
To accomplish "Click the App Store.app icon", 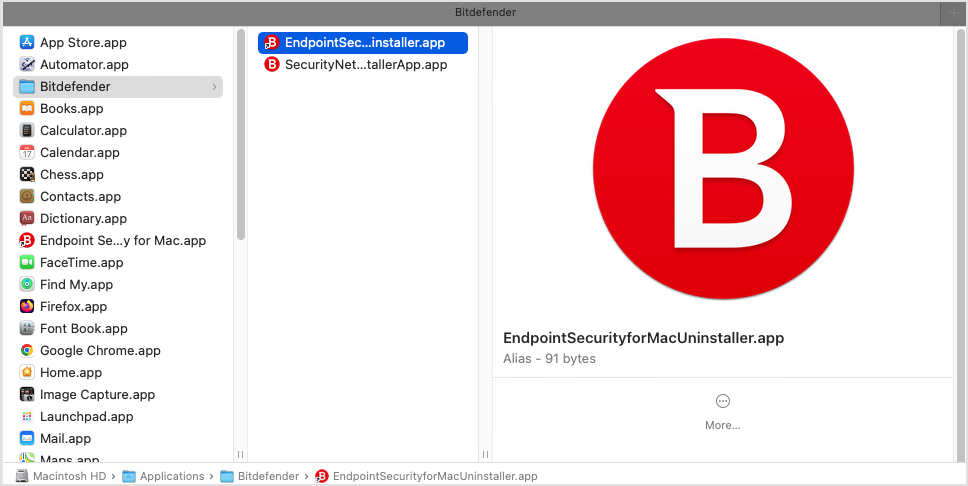I will pyautogui.click(x=27, y=42).
